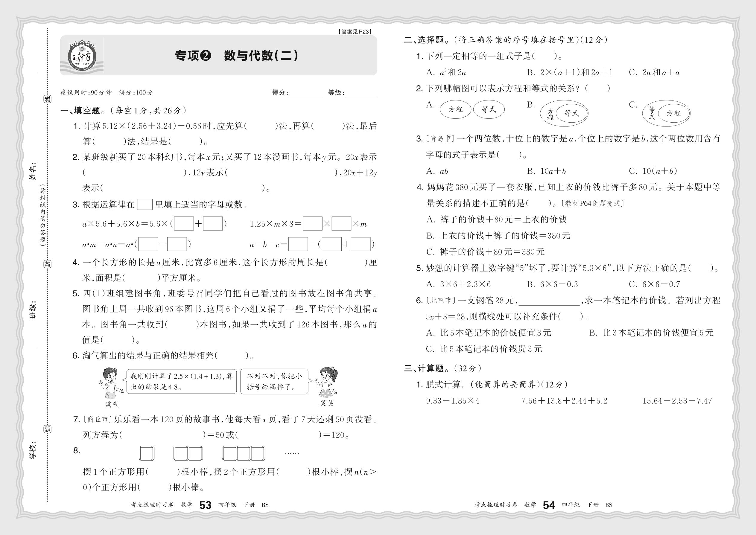Screen dimensions: 756x535
Task: Click the 二、选择题 section heading
Action: click(424, 40)
